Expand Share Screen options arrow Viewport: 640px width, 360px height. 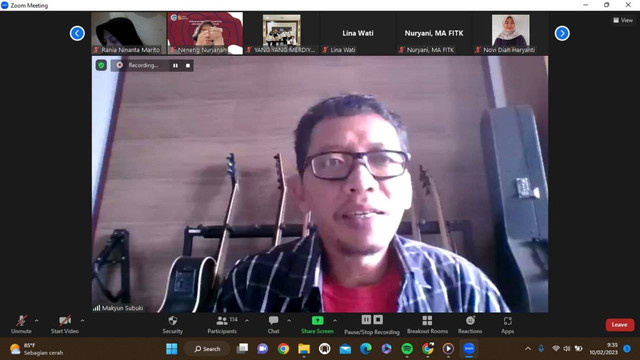(x=335, y=321)
